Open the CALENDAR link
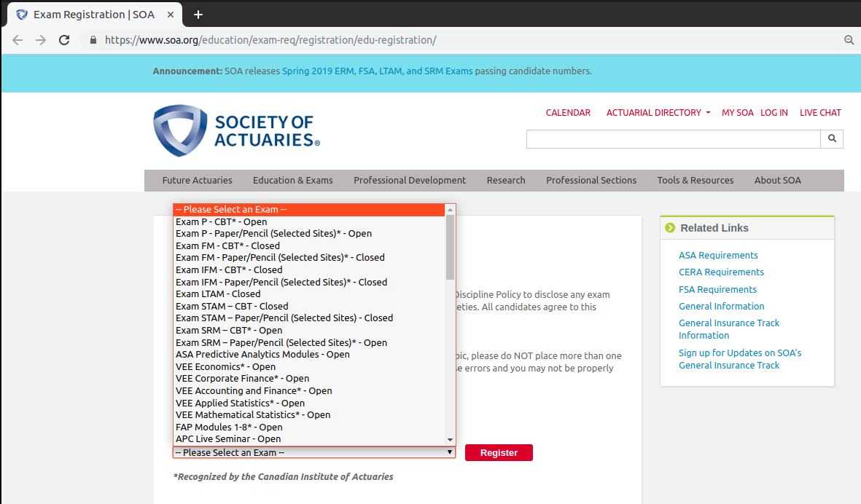 click(x=568, y=112)
